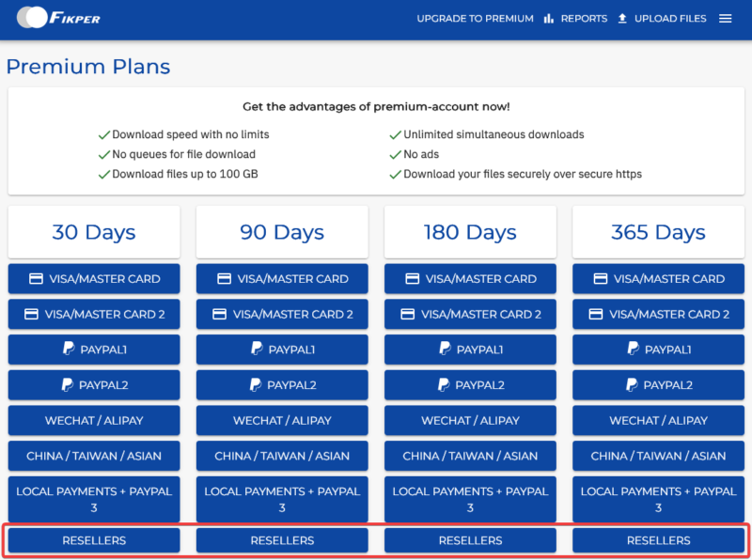Select Visa/Master Card 2 under 30 Days
The height and width of the screenshot is (560, 752).
tap(94, 314)
